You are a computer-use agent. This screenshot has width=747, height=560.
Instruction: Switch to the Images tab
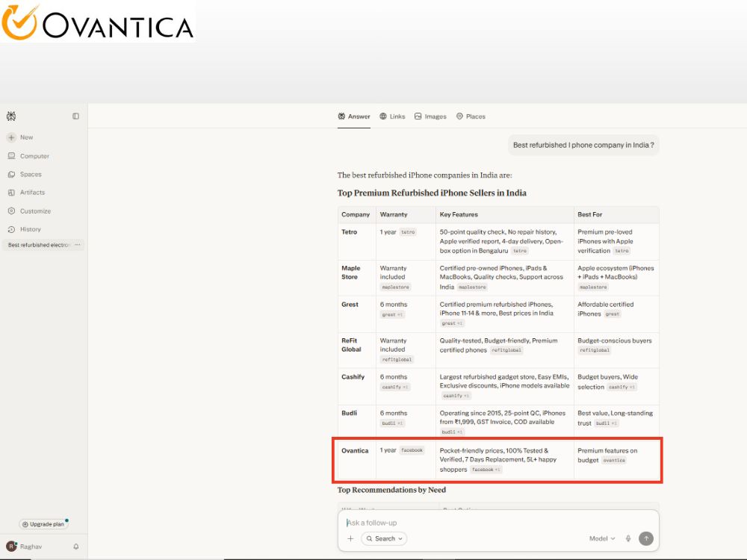pyautogui.click(x=430, y=116)
